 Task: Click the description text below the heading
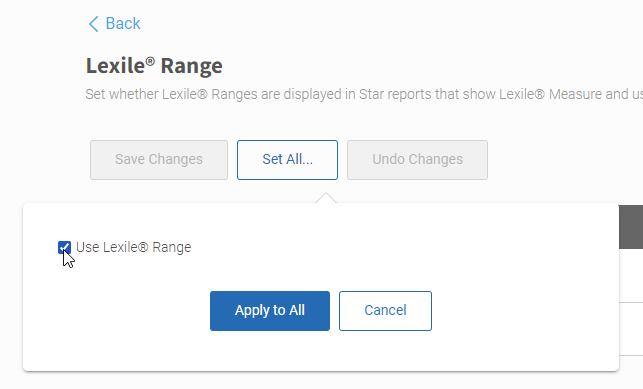(364, 94)
